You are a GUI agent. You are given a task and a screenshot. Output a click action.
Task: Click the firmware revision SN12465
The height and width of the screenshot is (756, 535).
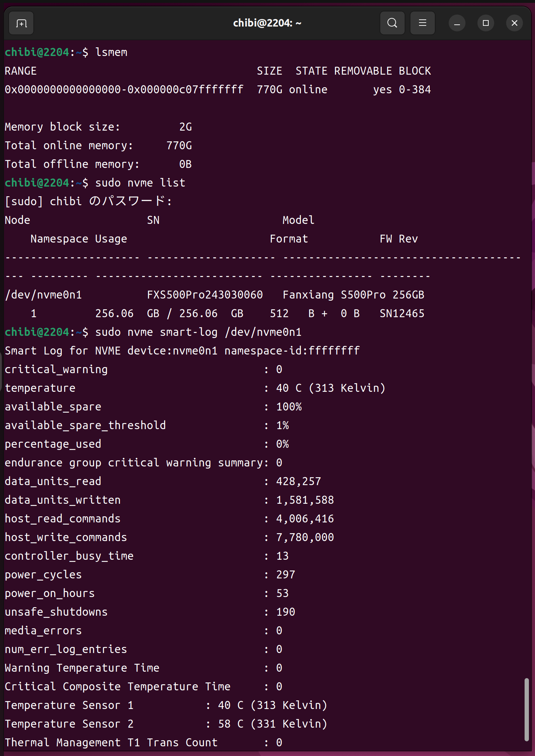click(x=402, y=314)
